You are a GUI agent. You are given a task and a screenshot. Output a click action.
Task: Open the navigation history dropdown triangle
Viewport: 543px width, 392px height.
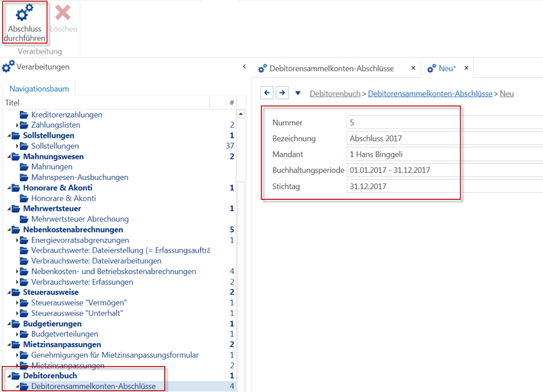coord(298,93)
